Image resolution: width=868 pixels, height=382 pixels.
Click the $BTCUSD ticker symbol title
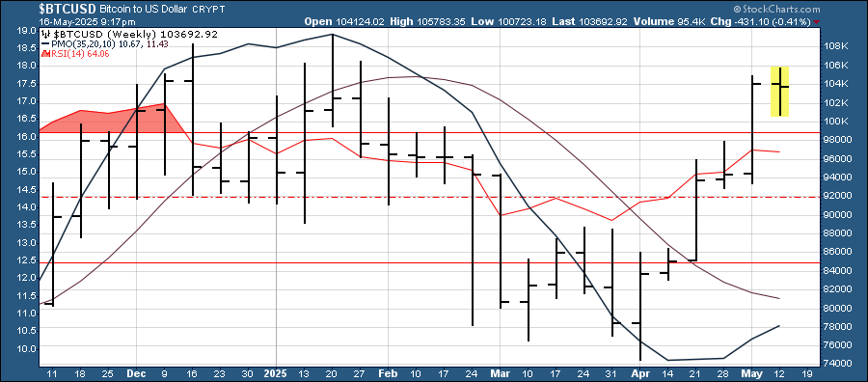click(68, 9)
